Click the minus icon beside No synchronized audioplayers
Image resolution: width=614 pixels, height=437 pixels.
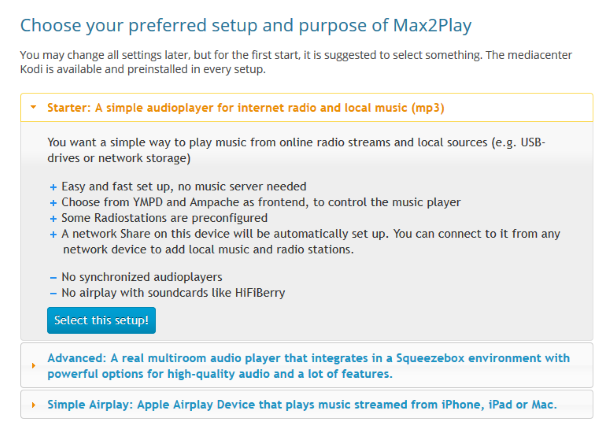coord(53,278)
